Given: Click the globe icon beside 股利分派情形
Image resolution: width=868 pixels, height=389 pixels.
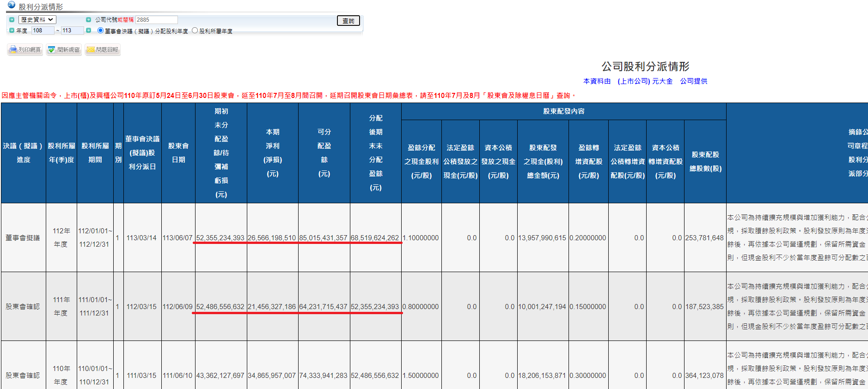Looking at the screenshot, I should 12,5.
